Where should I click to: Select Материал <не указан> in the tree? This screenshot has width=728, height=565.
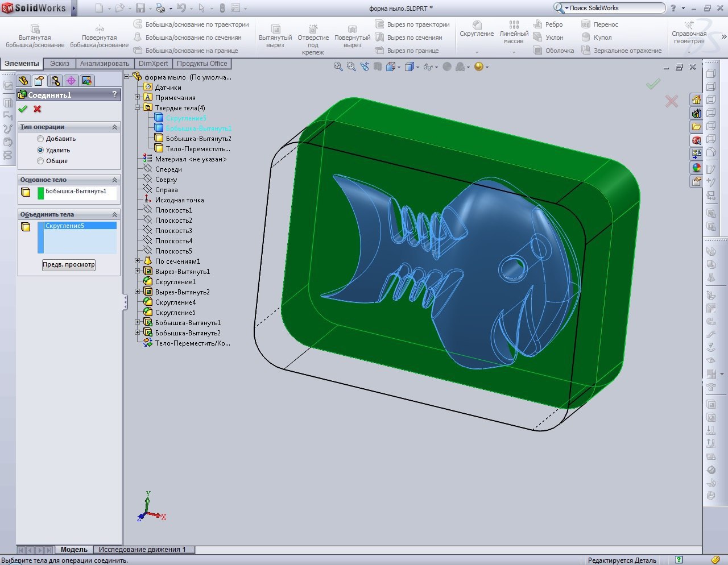[x=191, y=159]
